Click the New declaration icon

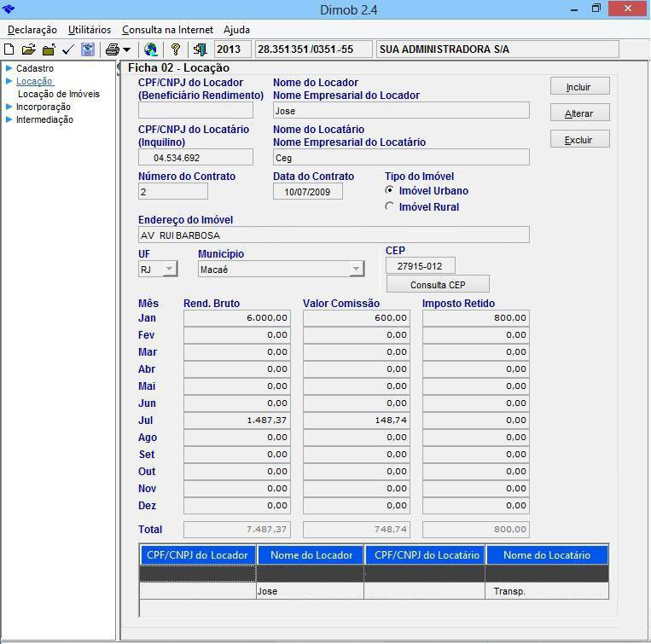[x=9, y=49]
